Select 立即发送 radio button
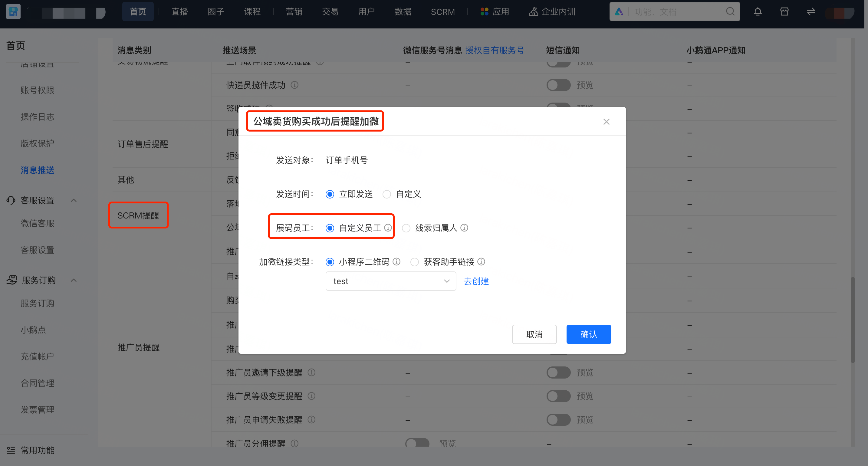Viewport: 868px width, 466px height. (330, 194)
